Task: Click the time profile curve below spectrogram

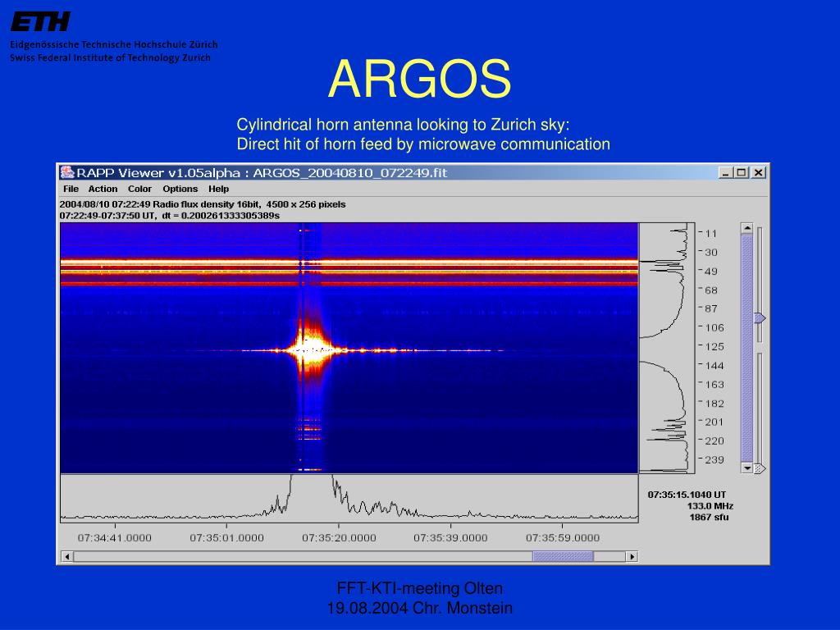Action: [349, 498]
